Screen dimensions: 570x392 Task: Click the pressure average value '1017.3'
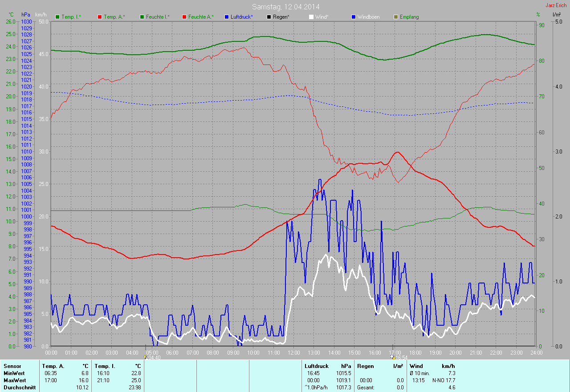pos(343,388)
